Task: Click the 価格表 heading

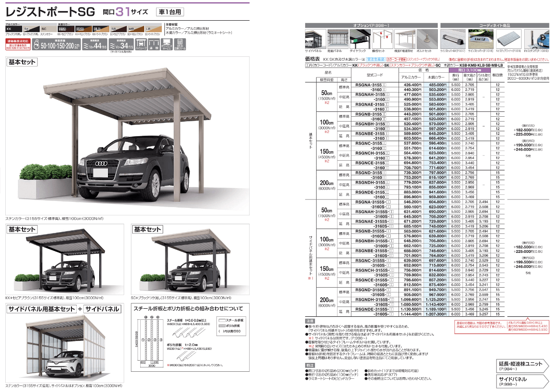Action: 313,59
